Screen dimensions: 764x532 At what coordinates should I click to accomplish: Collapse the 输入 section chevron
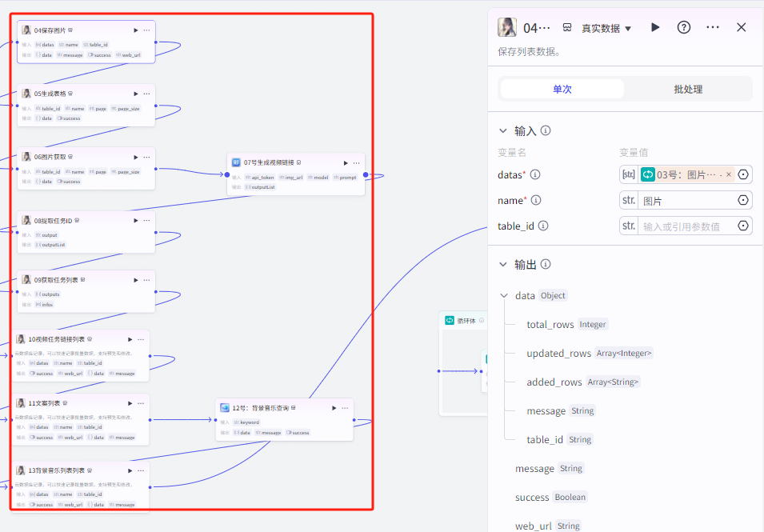pos(503,130)
